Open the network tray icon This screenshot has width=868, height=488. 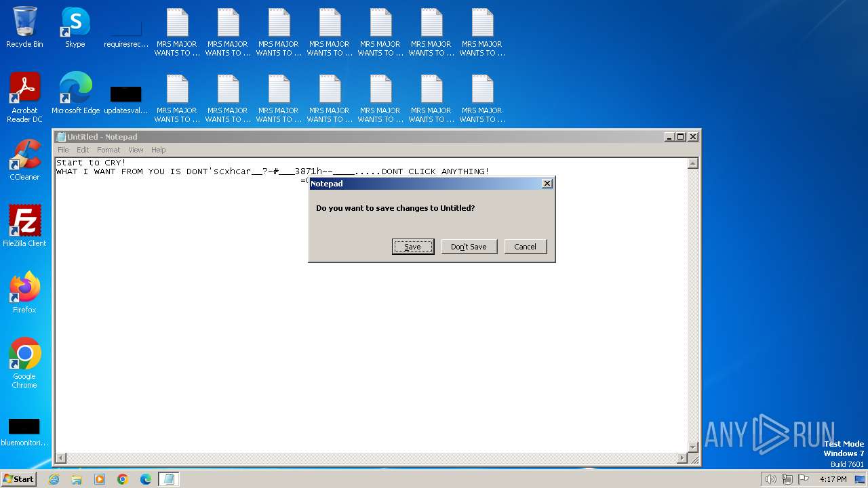click(x=787, y=479)
